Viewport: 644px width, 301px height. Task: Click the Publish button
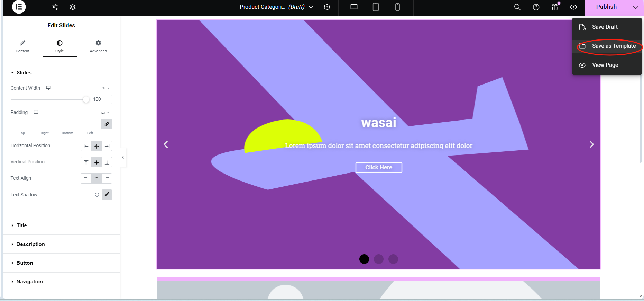606,7
